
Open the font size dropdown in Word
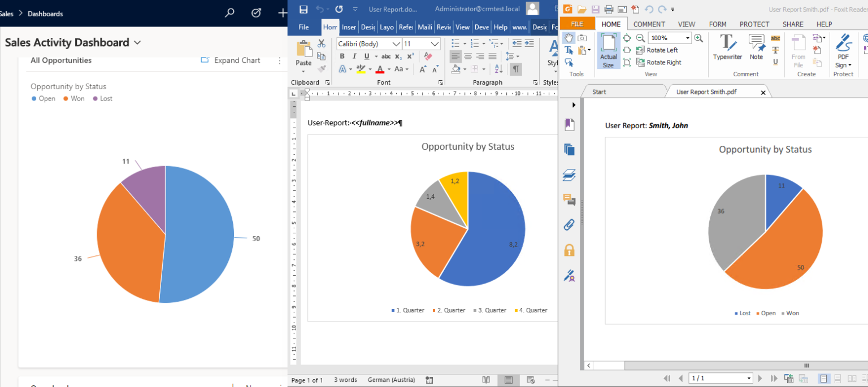tap(435, 44)
